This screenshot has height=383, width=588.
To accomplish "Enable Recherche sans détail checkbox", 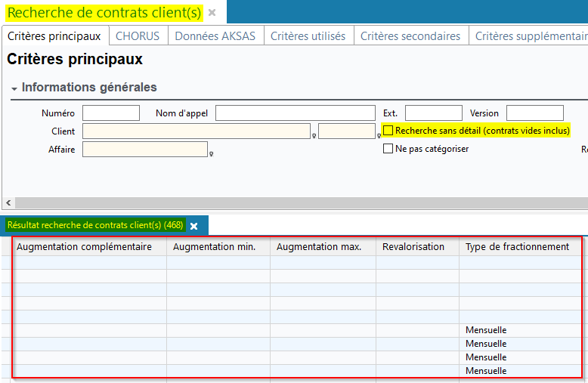I will 388,131.
